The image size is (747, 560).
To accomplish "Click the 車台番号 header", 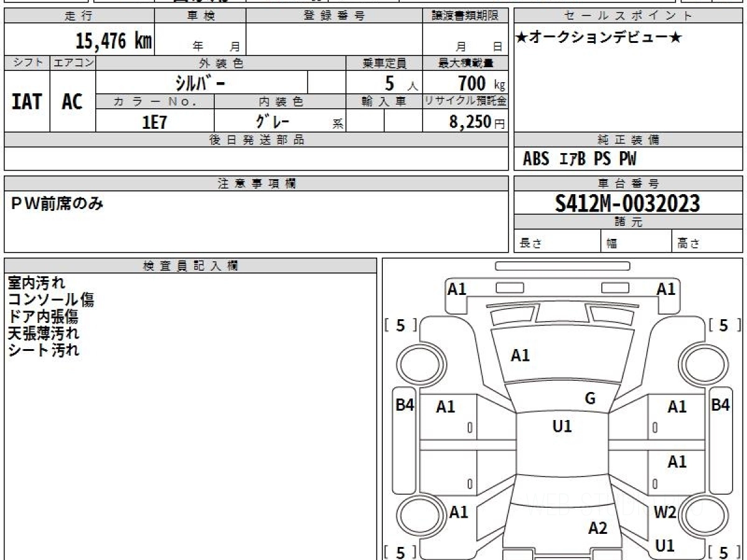I will coord(628,184).
